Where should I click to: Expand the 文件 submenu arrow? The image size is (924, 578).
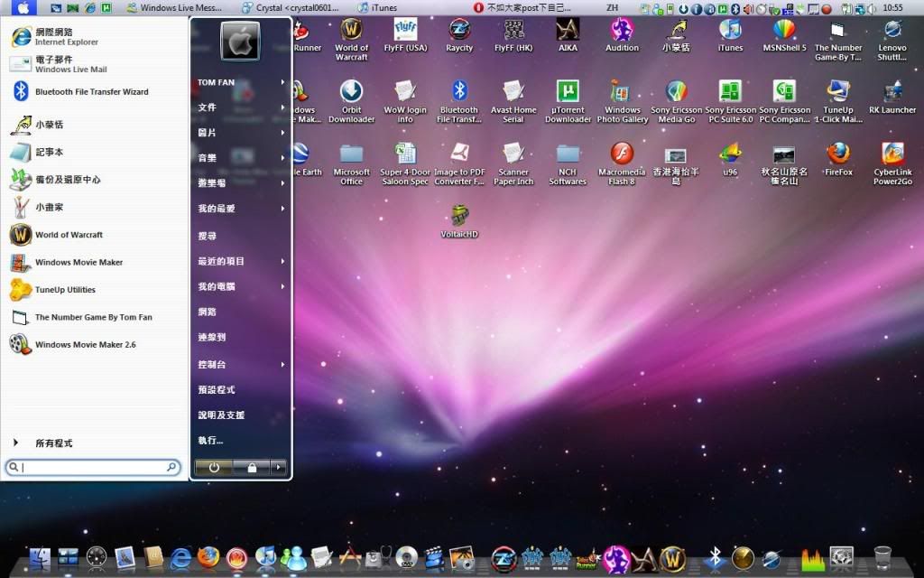coord(282,107)
